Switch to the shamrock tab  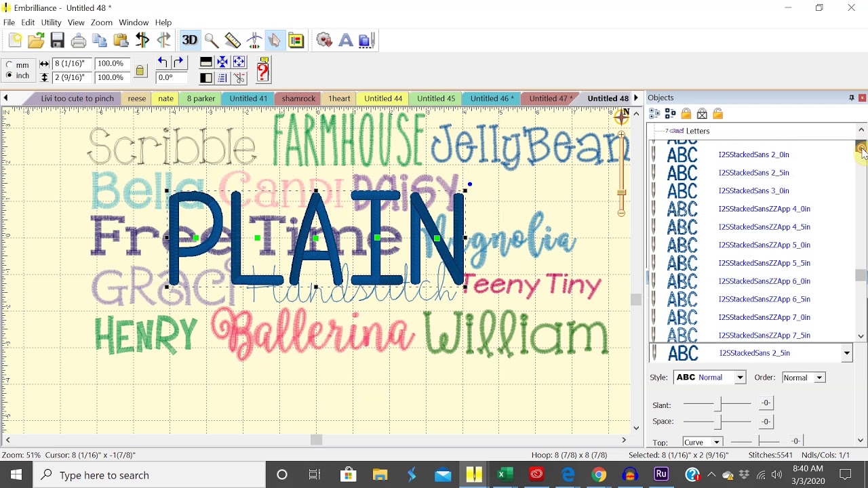tap(298, 98)
